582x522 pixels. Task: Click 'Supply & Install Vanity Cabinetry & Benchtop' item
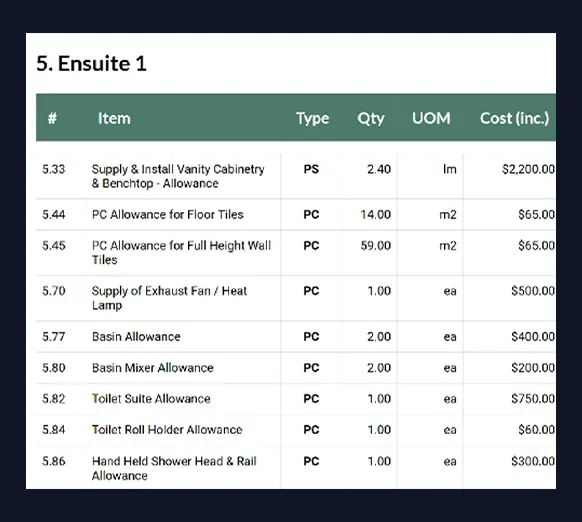(x=178, y=176)
